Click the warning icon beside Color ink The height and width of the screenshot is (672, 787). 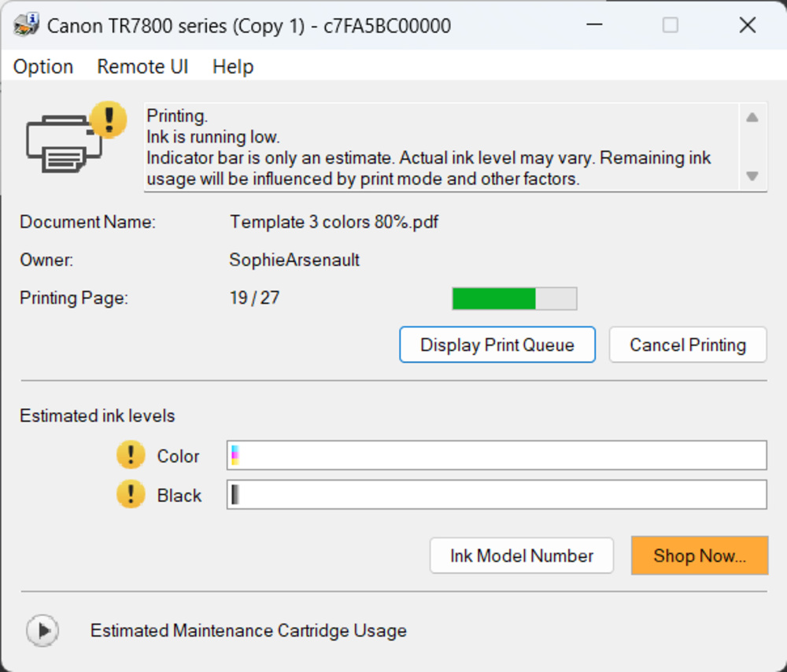(131, 456)
